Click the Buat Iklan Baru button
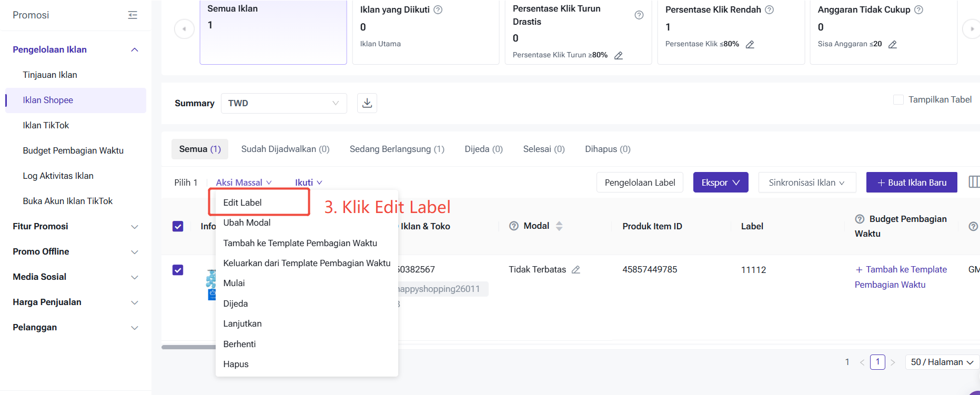This screenshot has height=395, width=980. point(911,183)
